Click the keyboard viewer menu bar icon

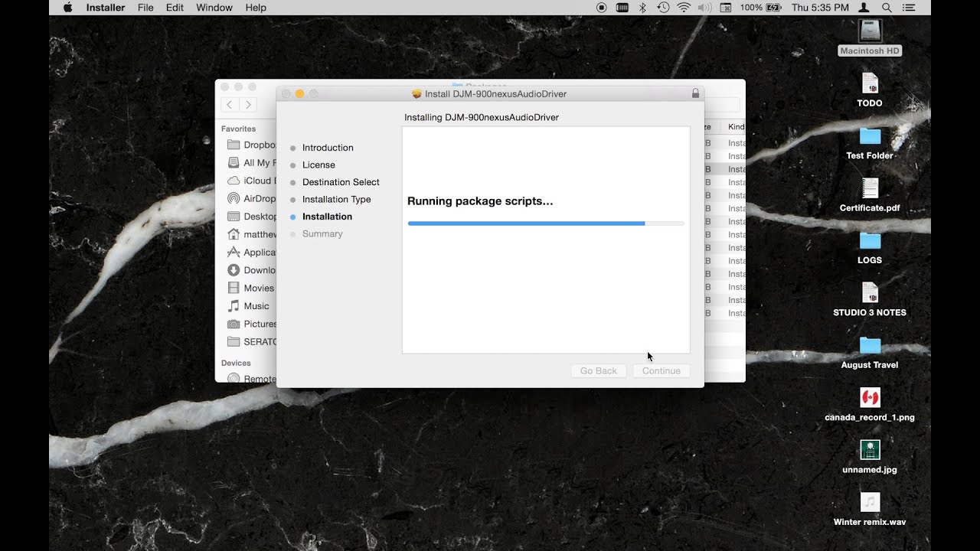(x=622, y=8)
